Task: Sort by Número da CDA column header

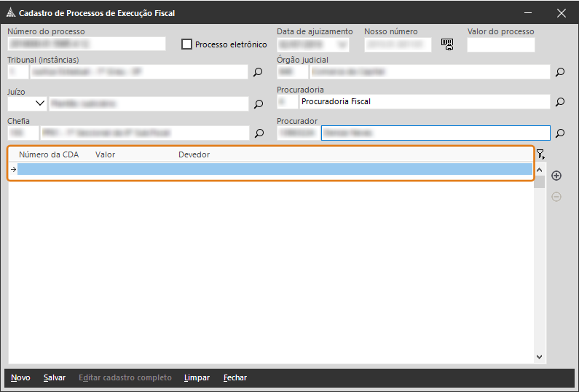Action: coord(48,154)
